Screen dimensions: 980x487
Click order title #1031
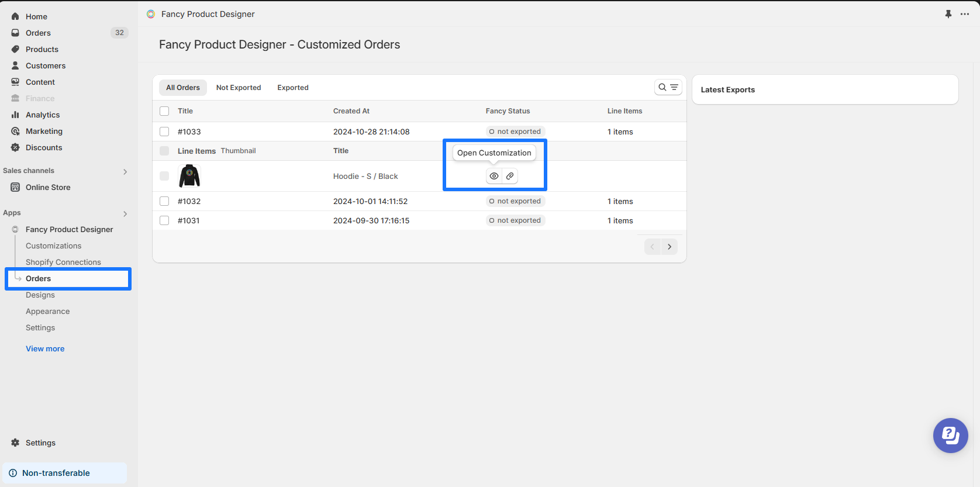(x=189, y=220)
